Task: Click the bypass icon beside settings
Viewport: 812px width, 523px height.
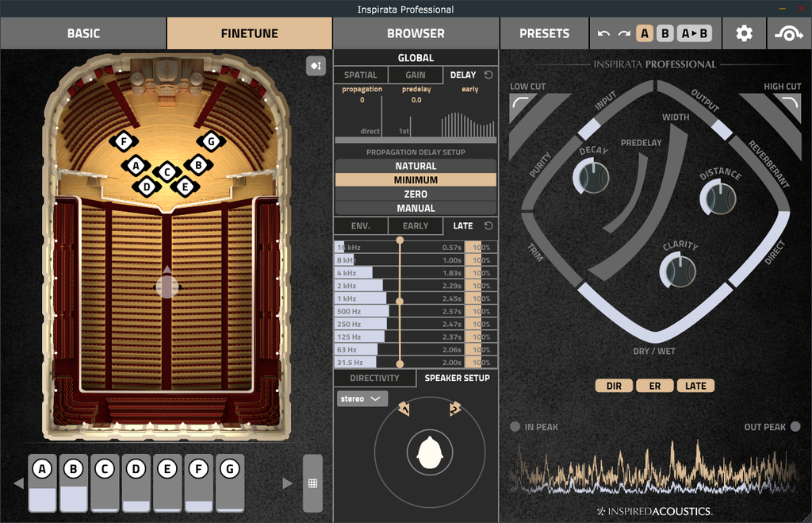Action: 789,33
